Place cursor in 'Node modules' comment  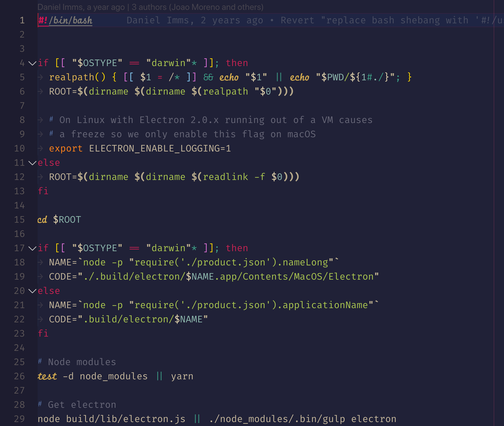click(x=82, y=362)
